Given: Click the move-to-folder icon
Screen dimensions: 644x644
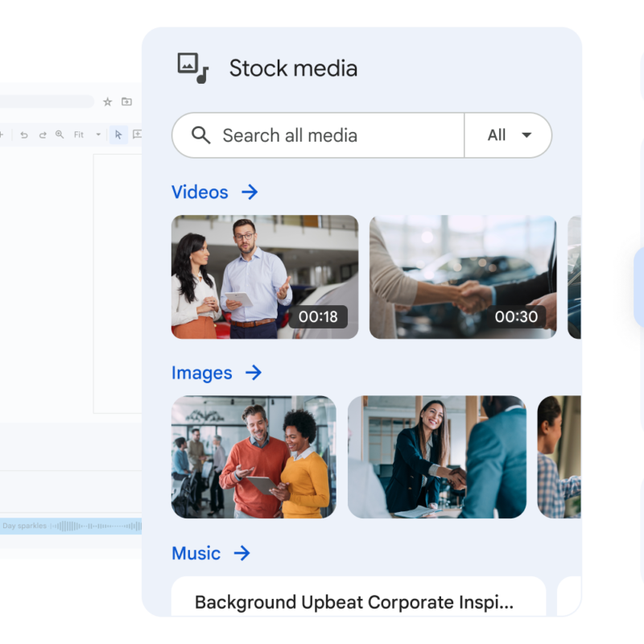Looking at the screenshot, I should coord(127,101).
